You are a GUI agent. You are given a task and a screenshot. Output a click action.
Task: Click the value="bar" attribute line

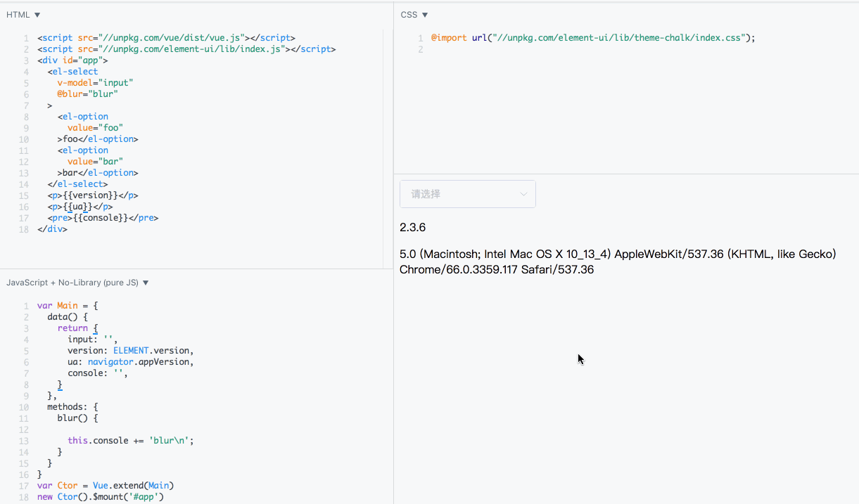click(95, 162)
